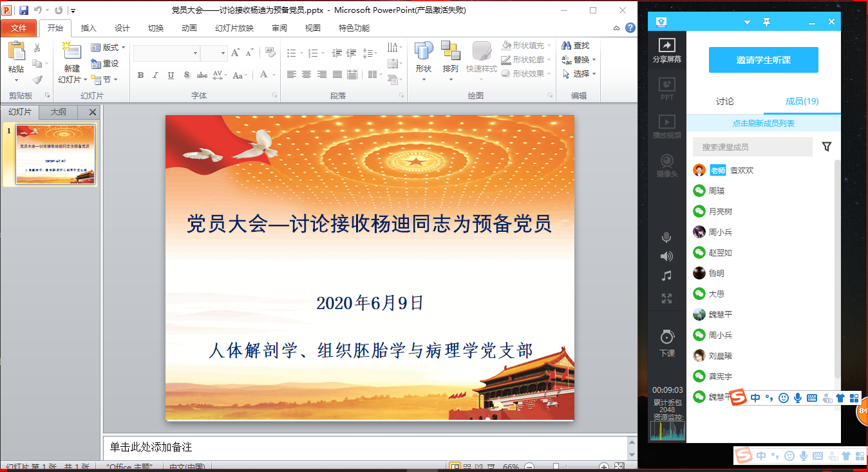This screenshot has height=472, width=868.
Task: Click the Save icon in quick access toolbar
Action: [24, 10]
